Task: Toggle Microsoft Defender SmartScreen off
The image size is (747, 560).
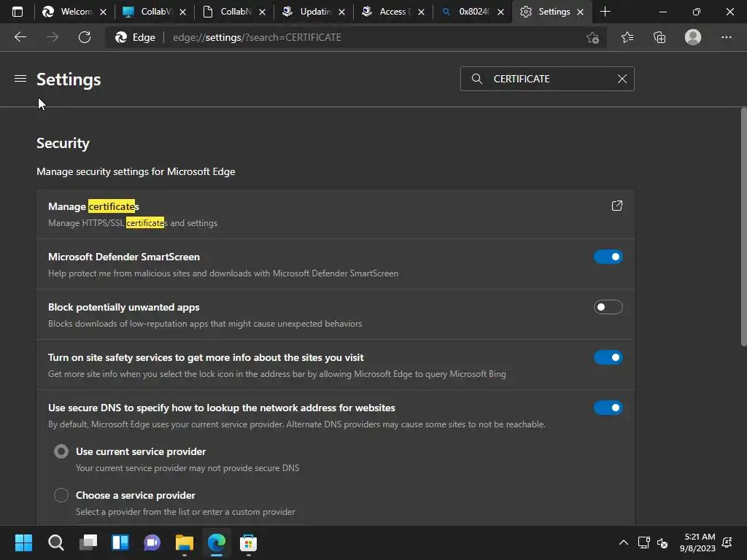Action: point(608,257)
